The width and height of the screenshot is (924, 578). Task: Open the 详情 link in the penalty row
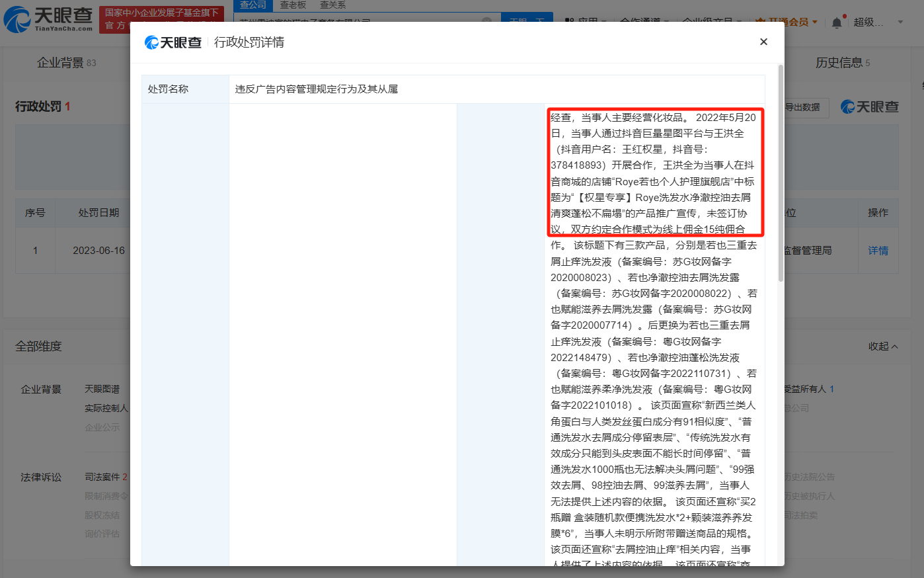879,251
